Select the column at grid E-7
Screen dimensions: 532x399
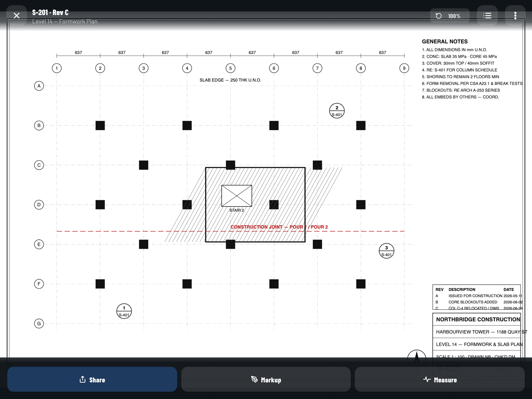click(317, 244)
